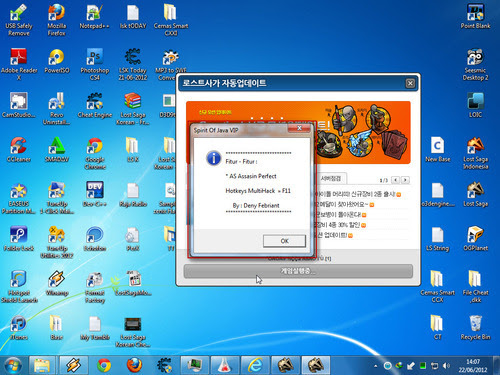This screenshot has height=375, width=500.
Task: Launch SMADAV desktop shortcut
Action: (x=56, y=150)
